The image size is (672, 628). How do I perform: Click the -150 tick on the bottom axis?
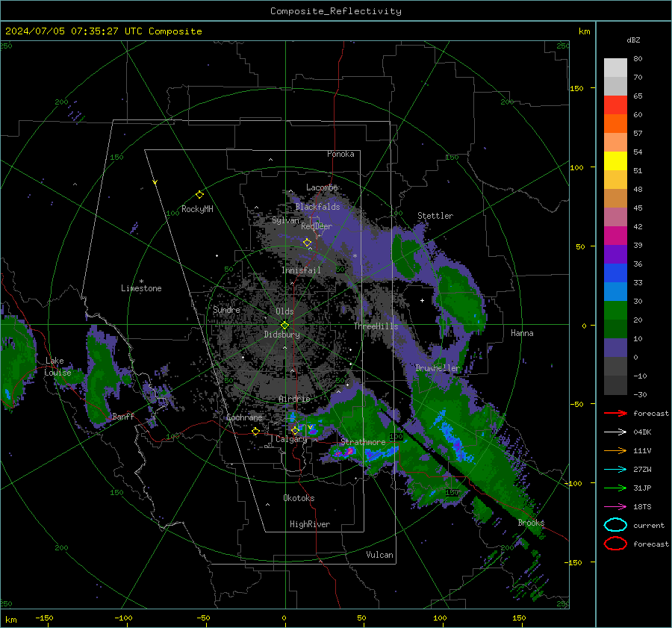[x=44, y=618]
